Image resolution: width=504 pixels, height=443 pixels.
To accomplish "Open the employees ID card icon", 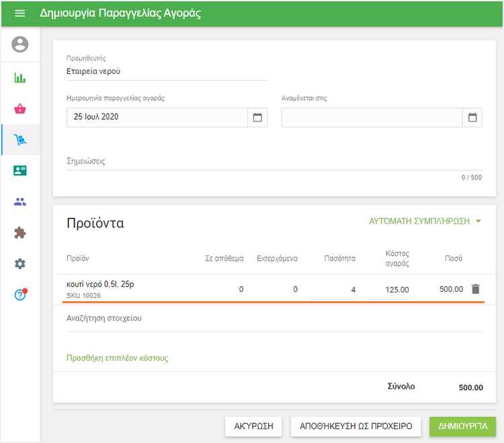I will coord(20,171).
